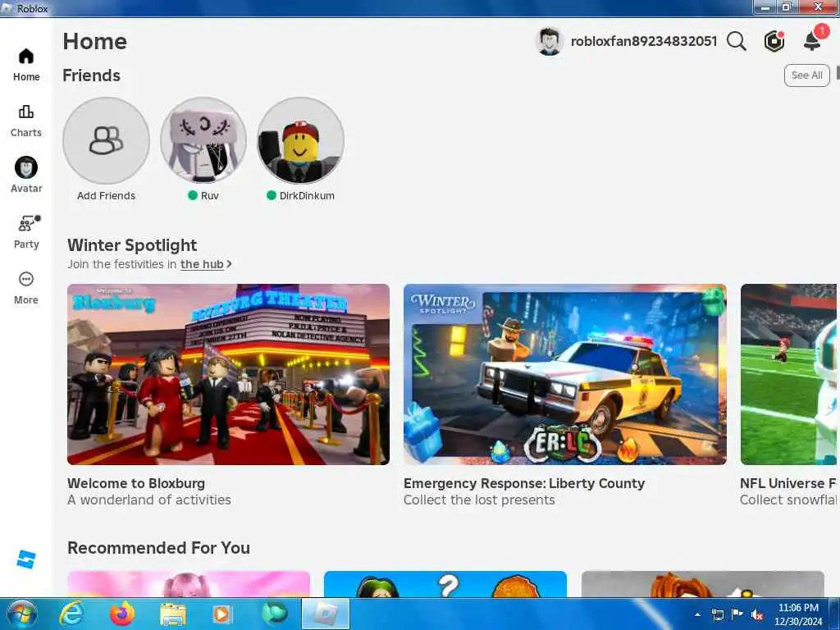Screen dimensions: 840x630
Task: Open the taskbar clock showing 11:06 PM
Action: [x=798, y=614]
